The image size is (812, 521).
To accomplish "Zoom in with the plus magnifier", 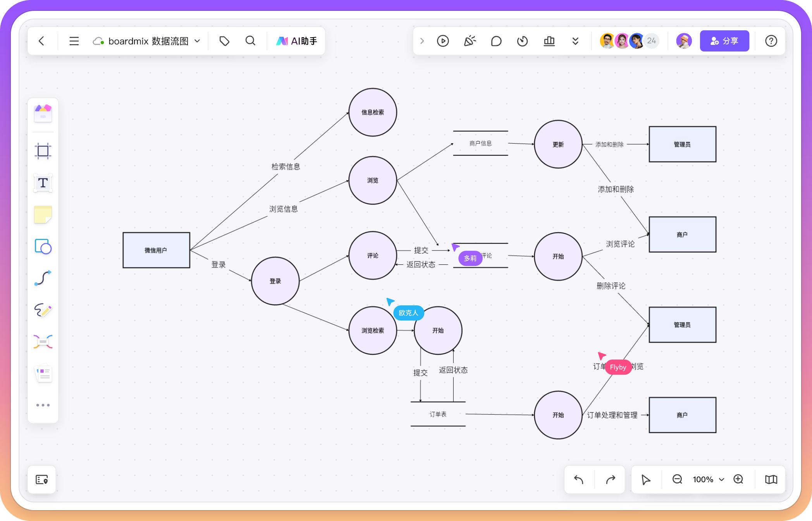I will (x=738, y=480).
